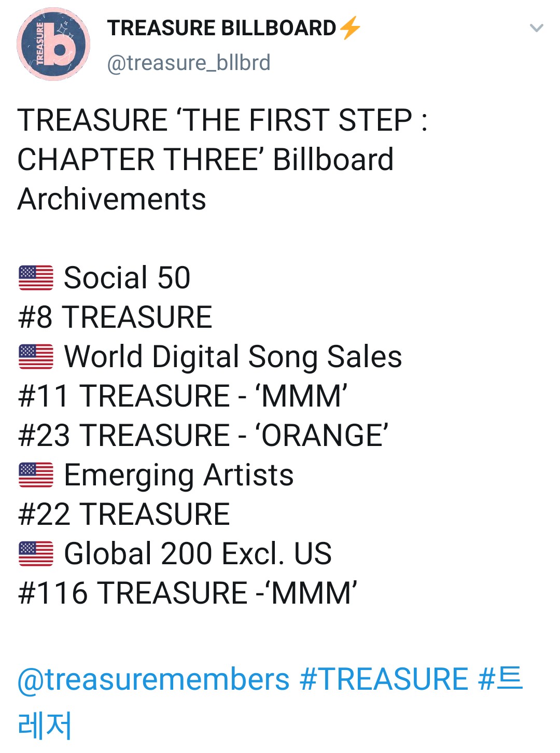Open the #TREASURE hashtag
Screen dimensions: 560x753
point(384,679)
